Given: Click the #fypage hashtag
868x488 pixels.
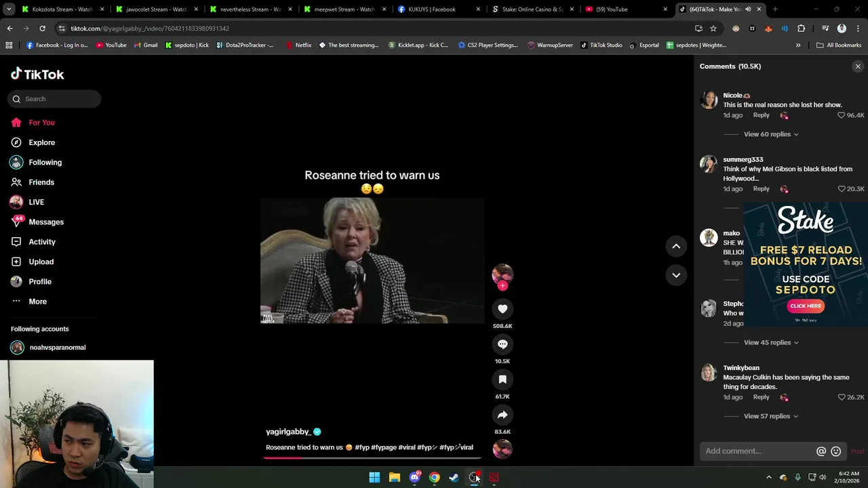Looking at the screenshot, I should (x=383, y=447).
